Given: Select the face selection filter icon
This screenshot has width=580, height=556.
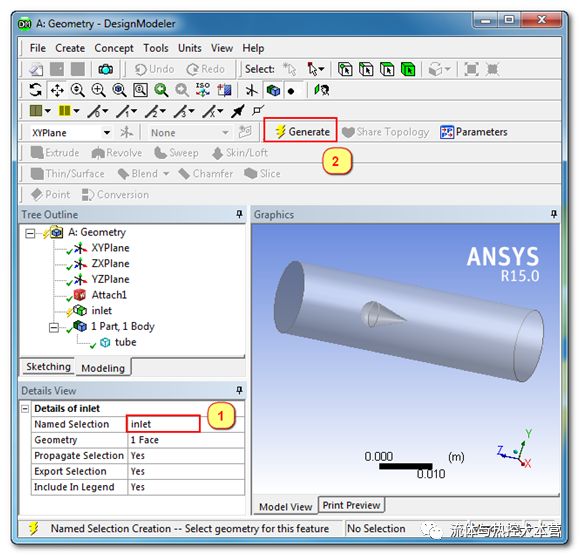Looking at the screenshot, I should pos(387,69).
